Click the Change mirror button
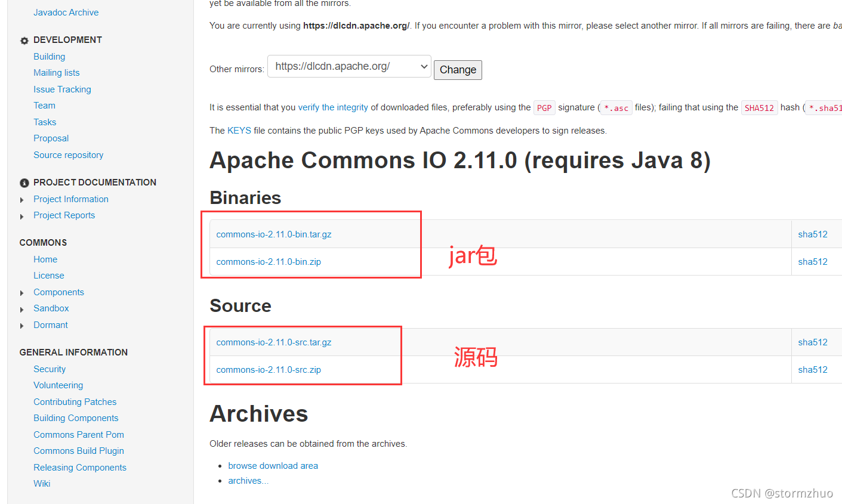Viewport: 842px width, 504px height. point(458,70)
